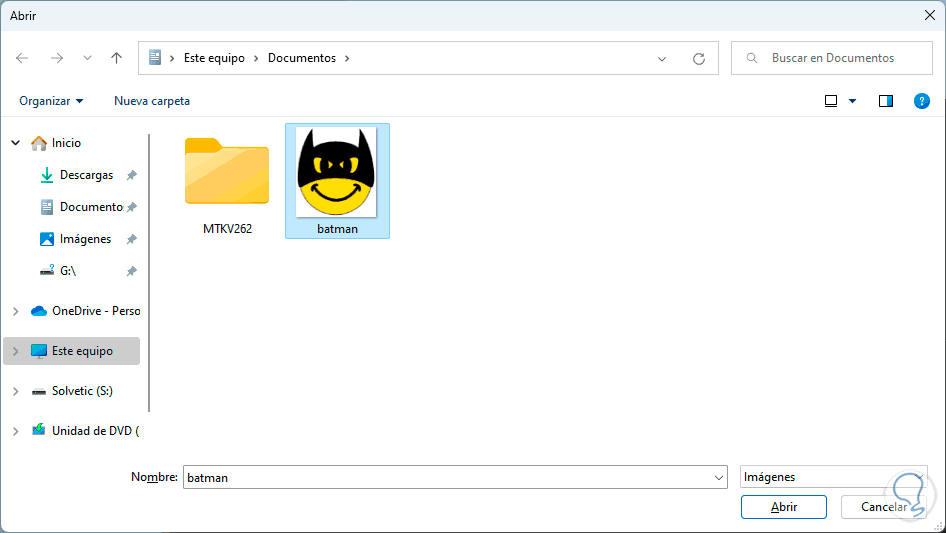Create a folder with 'Nueva carpeta'
The height and width of the screenshot is (533, 946).
pyautogui.click(x=152, y=101)
